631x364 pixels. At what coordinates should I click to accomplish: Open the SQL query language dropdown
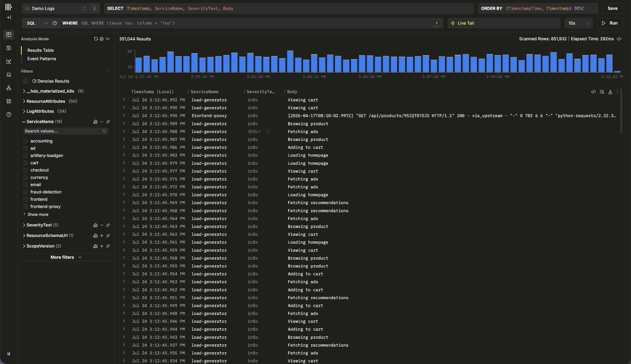point(36,23)
